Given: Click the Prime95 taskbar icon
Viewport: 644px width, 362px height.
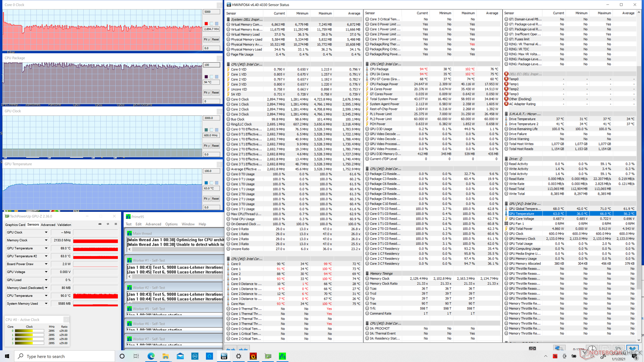Looking at the screenshot, I should 282,356.
